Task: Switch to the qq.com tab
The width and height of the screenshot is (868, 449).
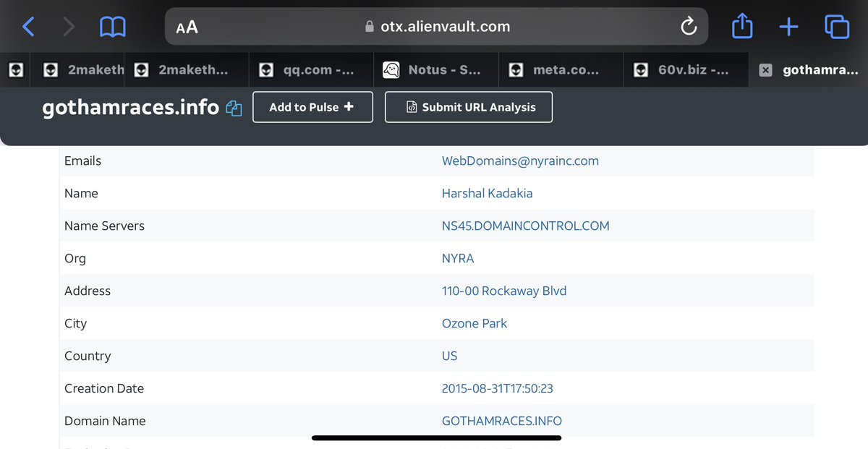Action: click(311, 70)
